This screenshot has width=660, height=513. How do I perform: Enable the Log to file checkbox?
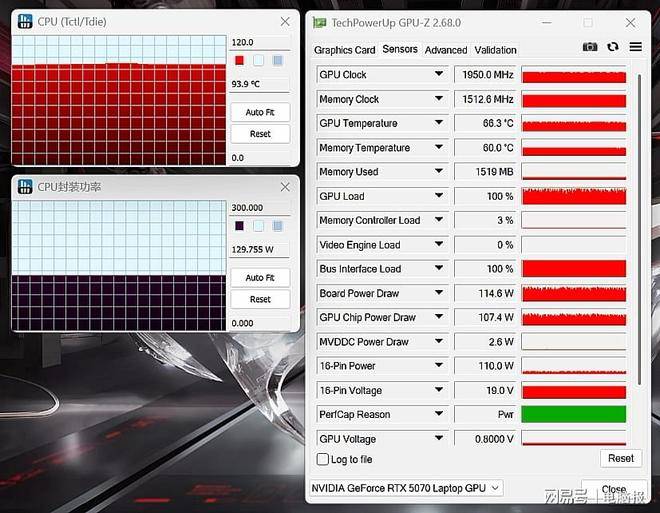pyautogui.click(x=322, y=459)
